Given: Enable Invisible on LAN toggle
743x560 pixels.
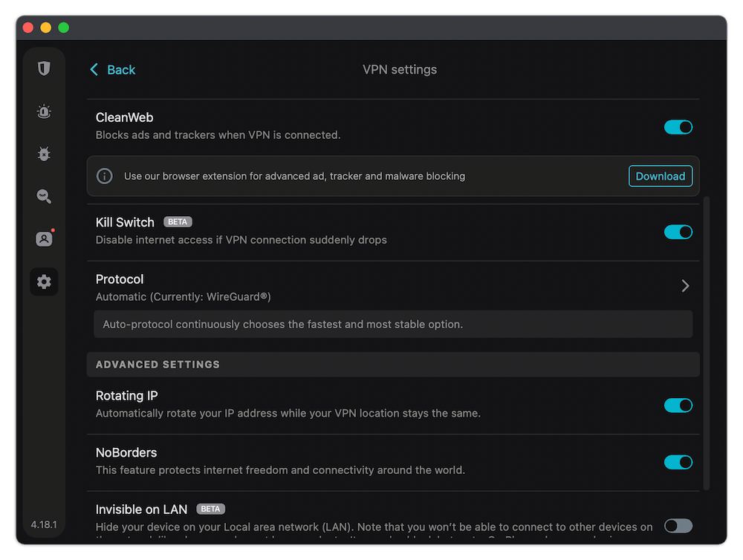Looking at the screenshot, I should 678,526.
